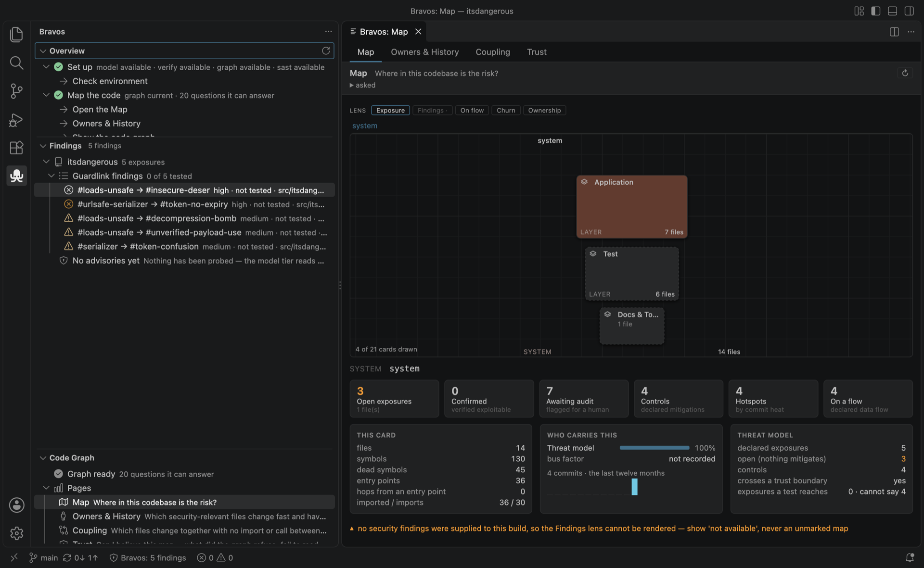Select the On flow lens

pos(472,110)
